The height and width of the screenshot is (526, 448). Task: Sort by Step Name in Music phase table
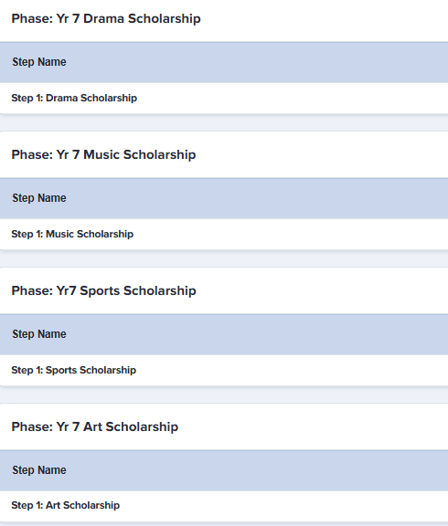click(x=39, y=198)
